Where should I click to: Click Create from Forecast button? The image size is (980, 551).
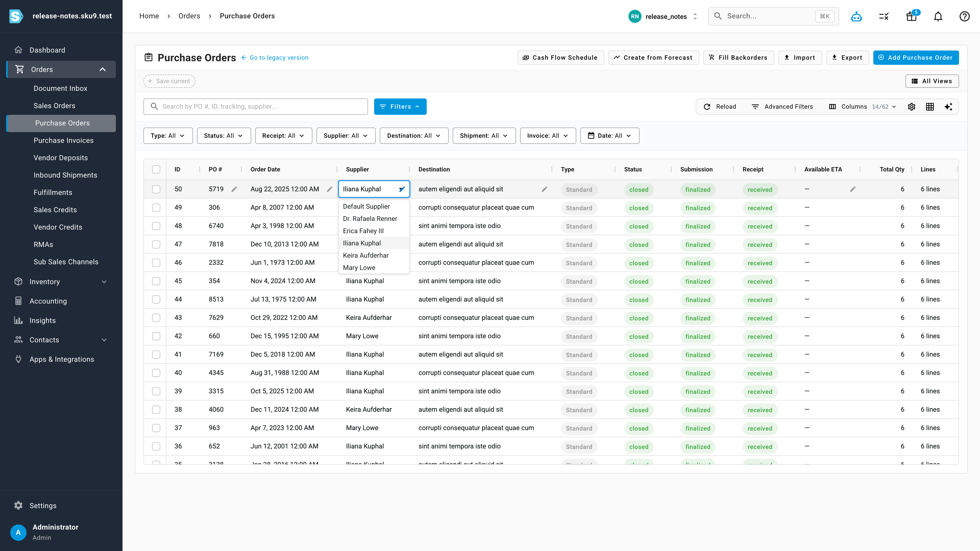tap(654, 58)
